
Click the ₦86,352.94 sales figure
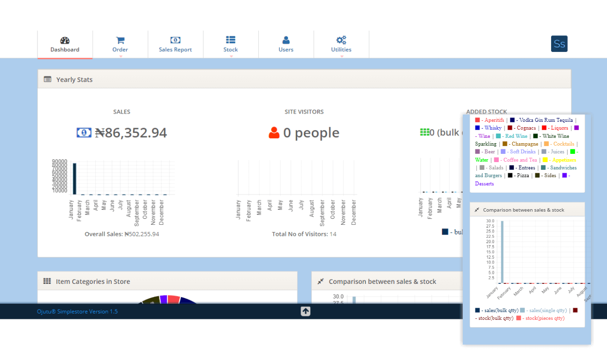[131, 132]
